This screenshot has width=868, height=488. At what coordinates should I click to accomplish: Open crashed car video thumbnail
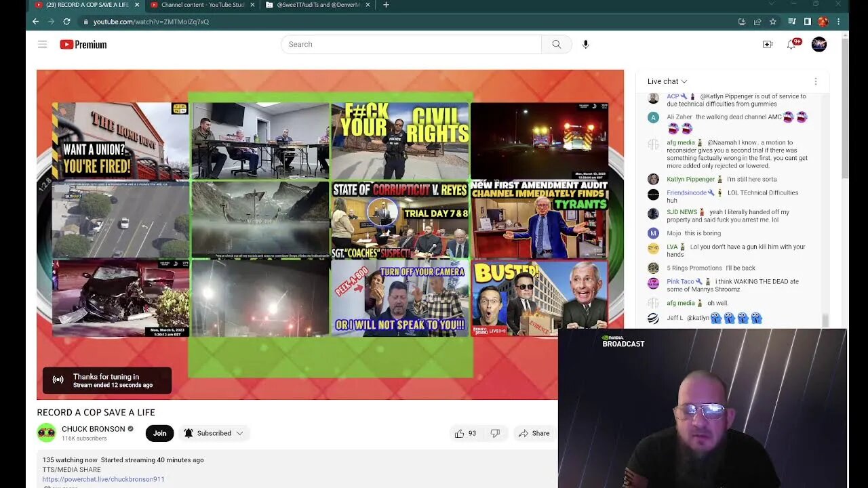pos(121,298)
